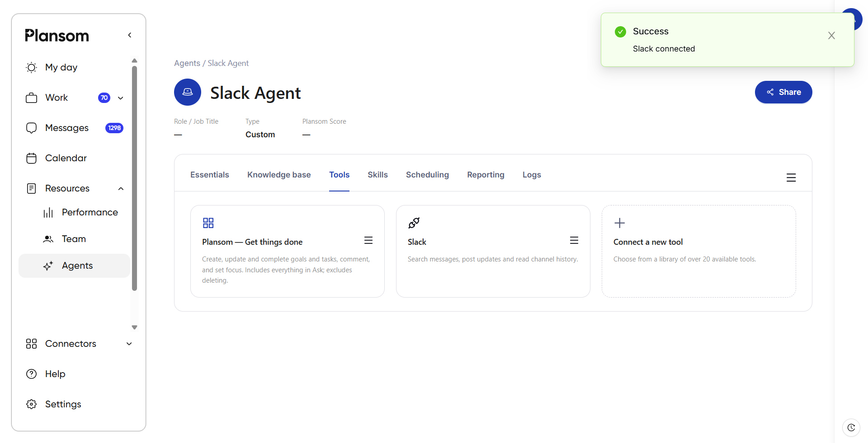Click the Slack Agent breadcrumb text
The width and height of the screenshot is (868, 443).
(x=228, y=63)
